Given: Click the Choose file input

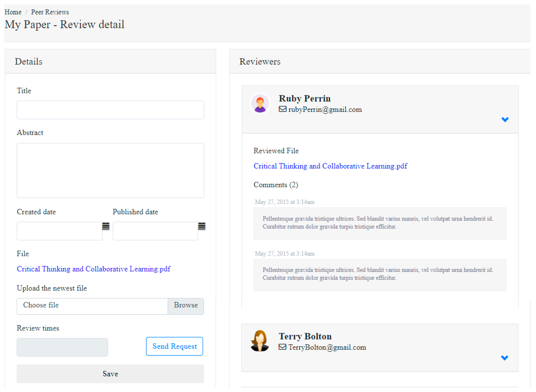Looking at the screenshot, I should pos(92,306).
